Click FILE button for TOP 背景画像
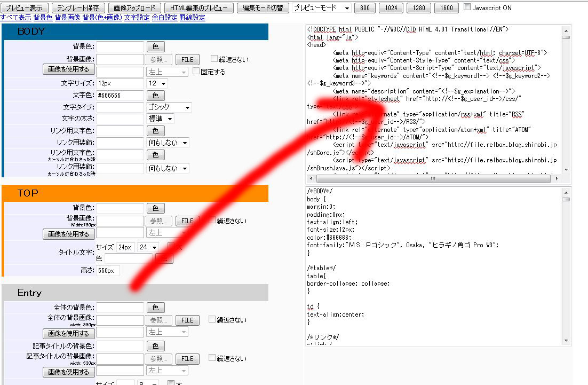 coord(187,221)
